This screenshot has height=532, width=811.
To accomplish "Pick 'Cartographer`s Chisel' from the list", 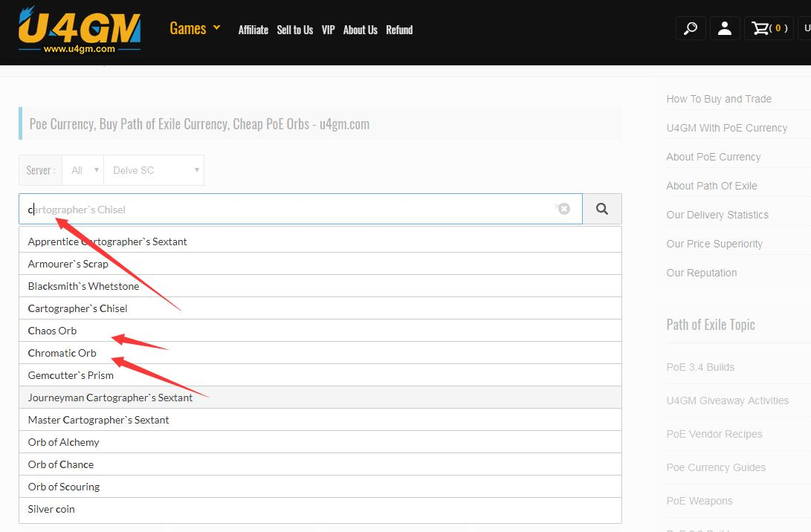I will point(320,308).
